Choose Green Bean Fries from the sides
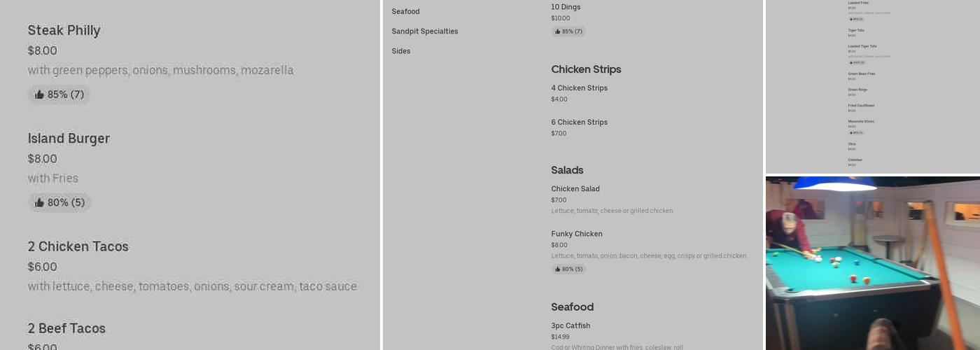Image resolution: width=980 pixels, height=350 pixels. point(862,73)
